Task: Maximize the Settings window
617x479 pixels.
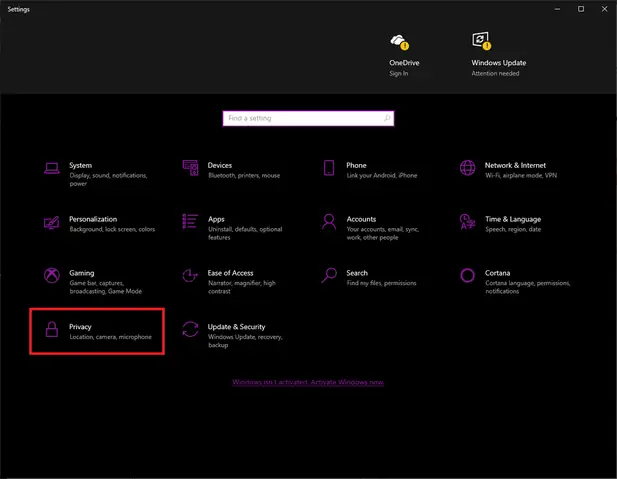Action: (x=581, y=9)
